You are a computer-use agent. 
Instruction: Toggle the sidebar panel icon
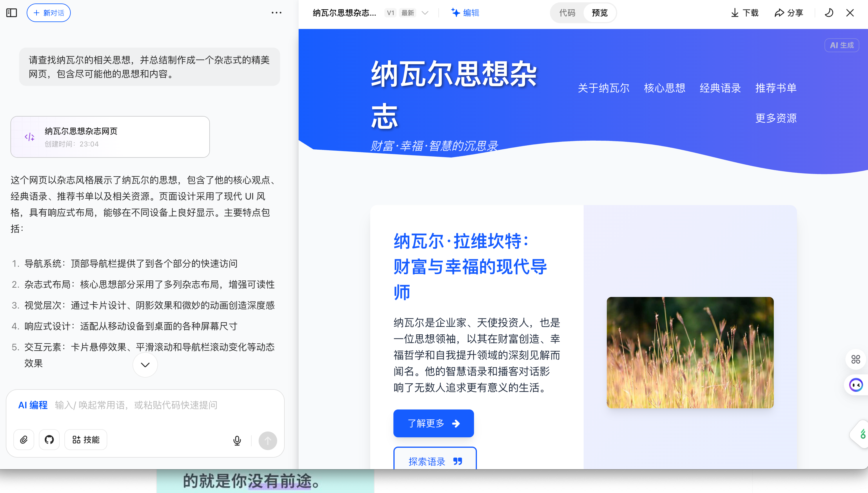point(12,13)
